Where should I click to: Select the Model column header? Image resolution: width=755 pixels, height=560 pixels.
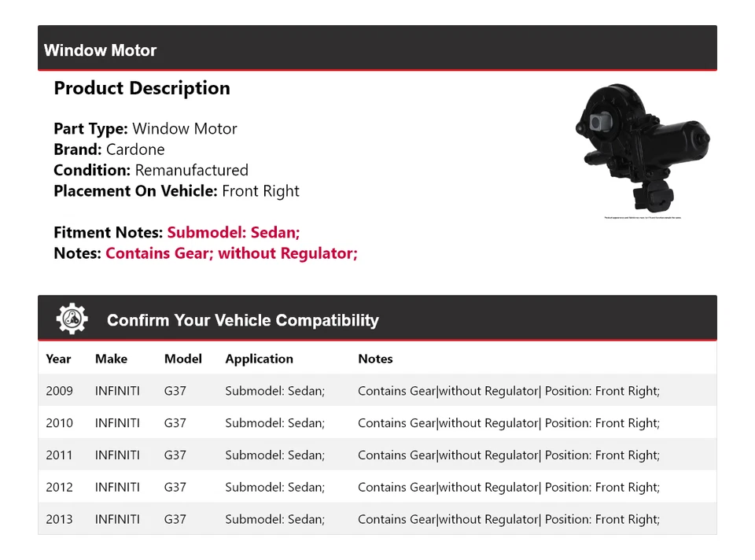[x=182, y=359]
